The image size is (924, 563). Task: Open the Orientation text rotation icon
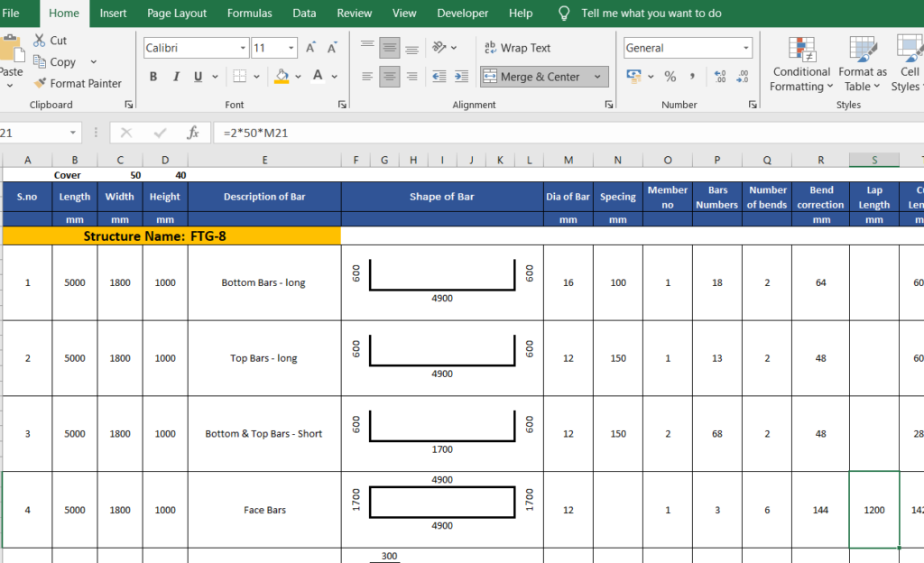tap(439, 47)
